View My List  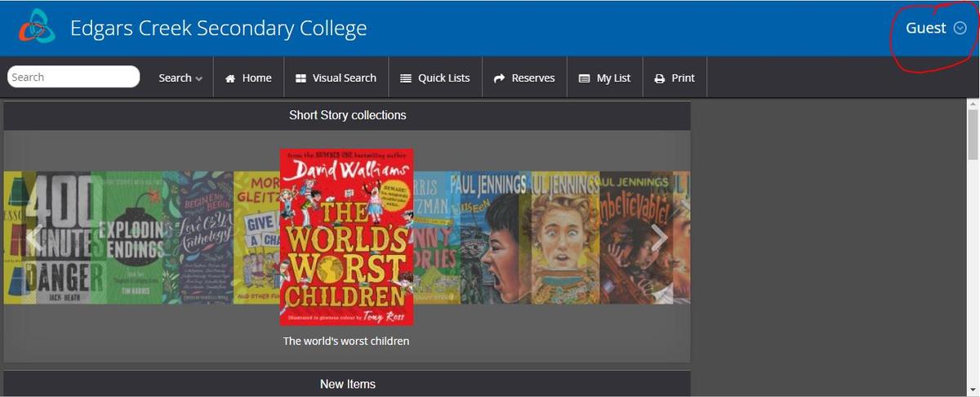click(x=604, y=78)
